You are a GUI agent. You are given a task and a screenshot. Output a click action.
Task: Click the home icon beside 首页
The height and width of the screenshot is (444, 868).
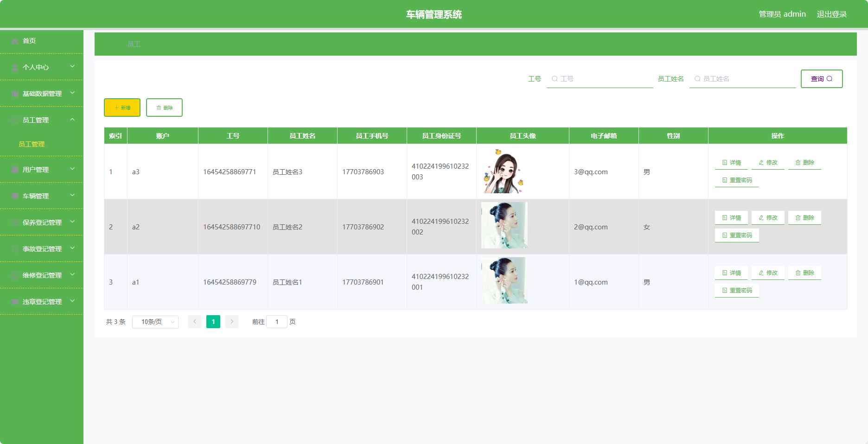point(15,41)
